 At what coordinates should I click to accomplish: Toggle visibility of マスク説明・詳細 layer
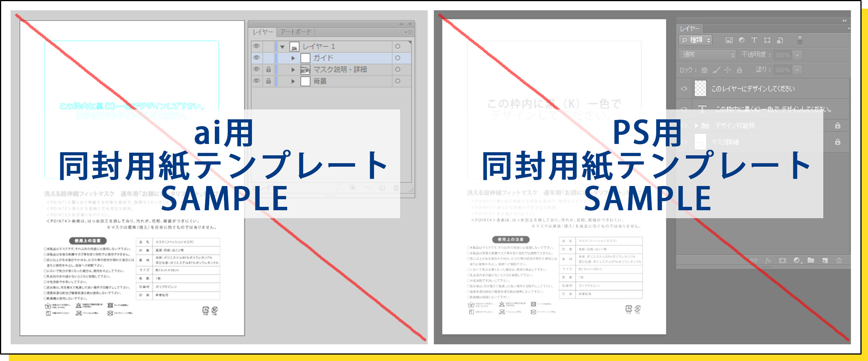click(x=256, y=70)
